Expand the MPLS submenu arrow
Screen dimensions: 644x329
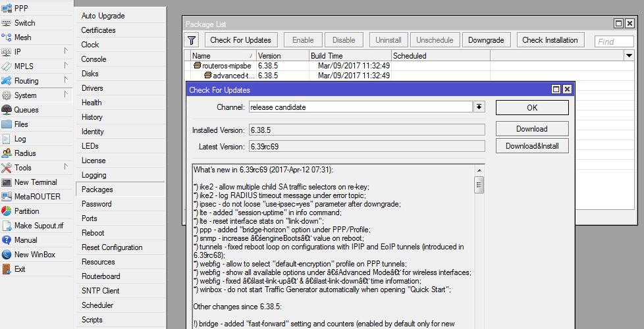[66, 65]
